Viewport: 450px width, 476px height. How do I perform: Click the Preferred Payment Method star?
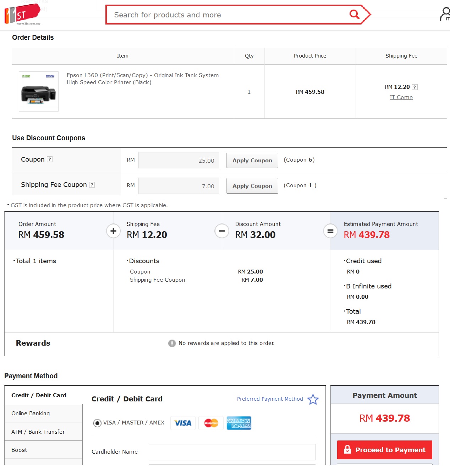[x=313, y=399]
